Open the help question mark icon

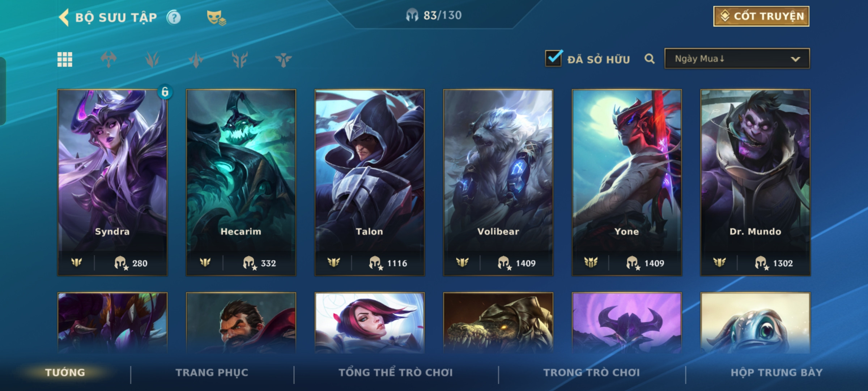174,17
